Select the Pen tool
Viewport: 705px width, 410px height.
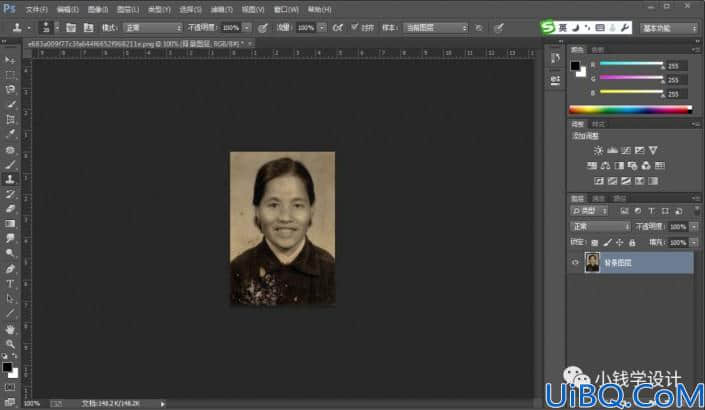pyautogui.click(x=10, y=269)
